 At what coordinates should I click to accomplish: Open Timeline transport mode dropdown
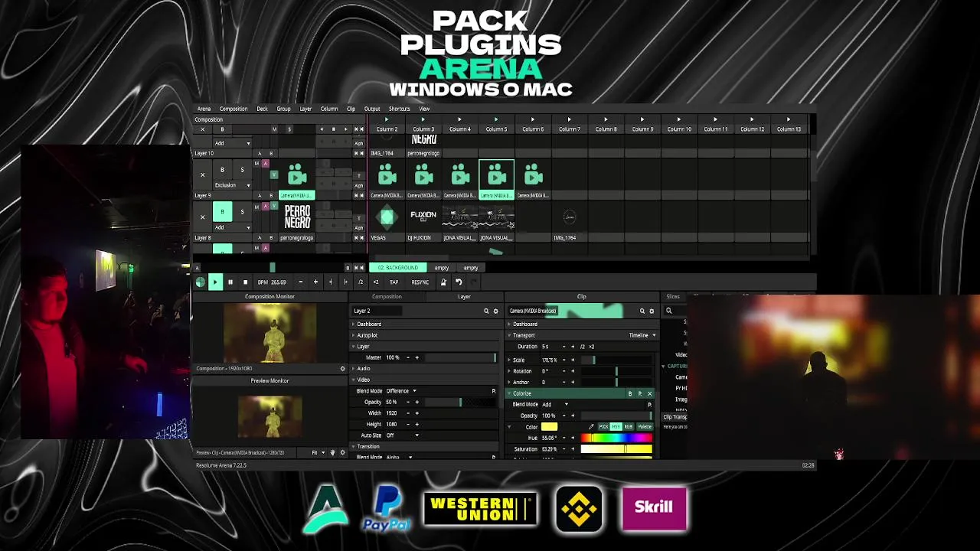point(642,335)
